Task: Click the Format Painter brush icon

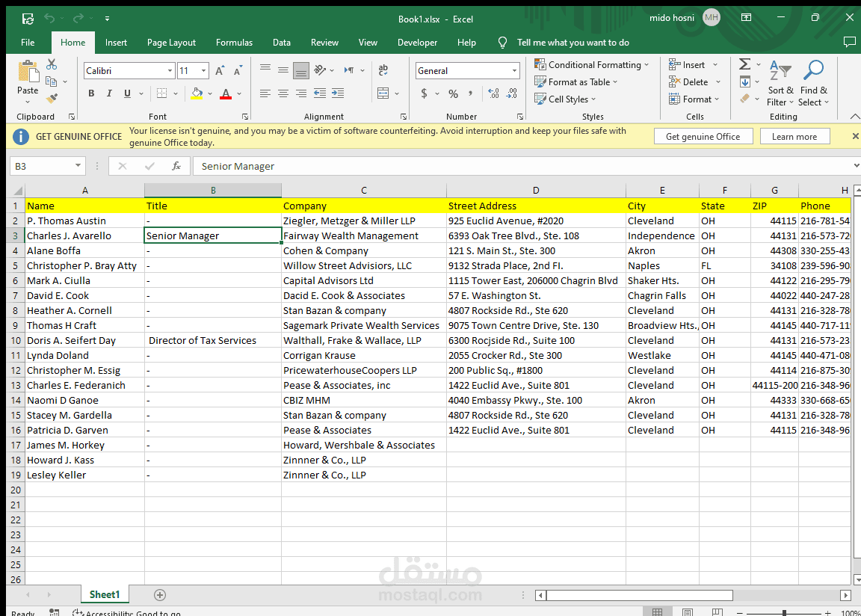Action: pos(52,99)
